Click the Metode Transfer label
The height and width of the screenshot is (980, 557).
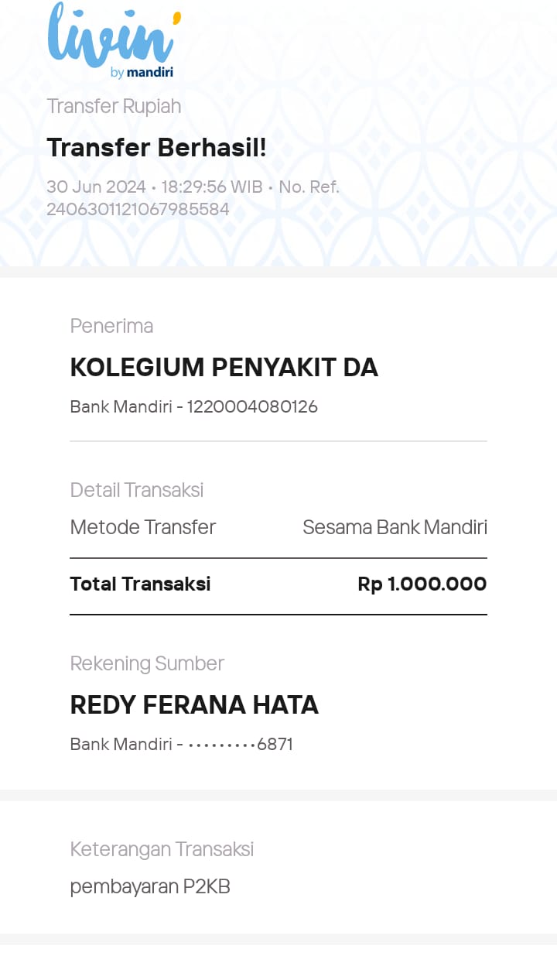[x=143, y=527]
